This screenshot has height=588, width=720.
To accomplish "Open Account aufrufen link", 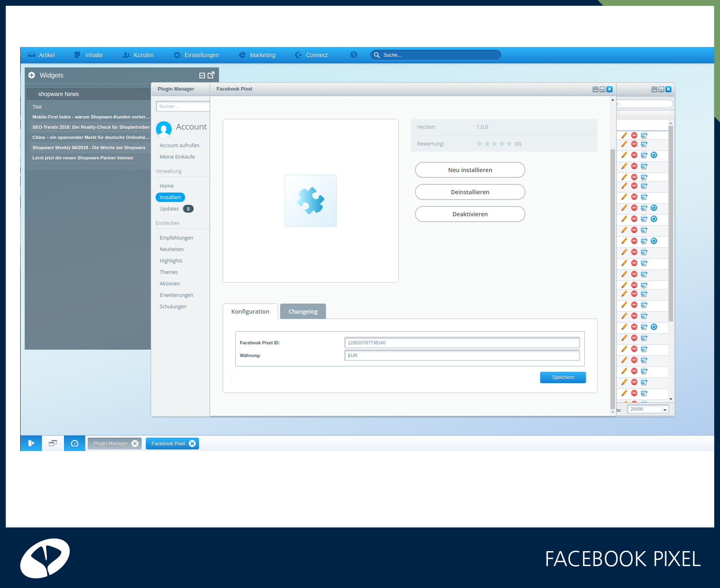I will pyautogui.click(x=179, y=145).
